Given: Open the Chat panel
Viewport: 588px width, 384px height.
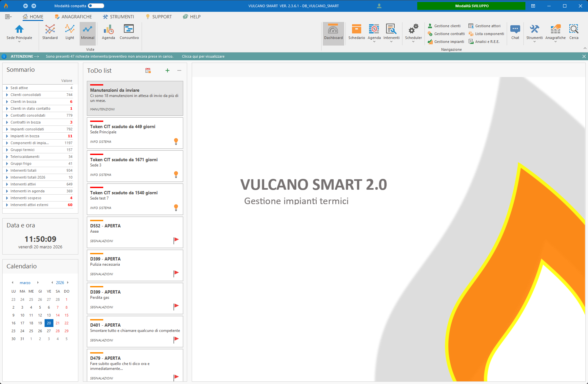Looking at the screenshot, I should 515,32.
